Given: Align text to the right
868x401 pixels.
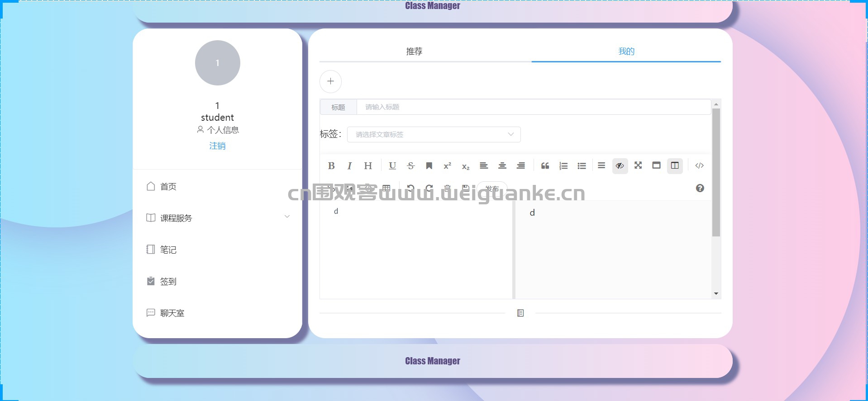Looking at the screenshot, I should [x=521, y=165].
